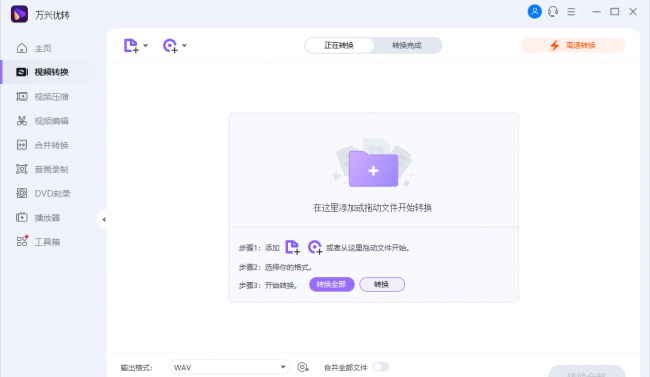Click the purple 转换全部 button in steps
The height and width of the screenshot is (377, 650).
pyautogui.click(x=332, y=285)
